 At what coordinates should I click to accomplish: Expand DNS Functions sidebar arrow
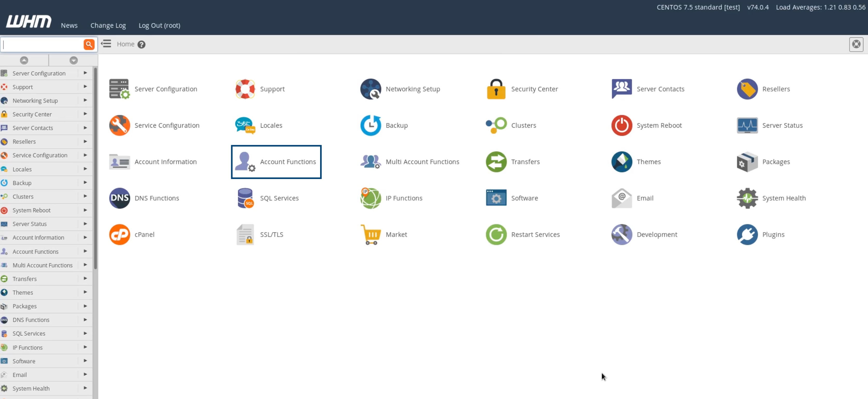point(85,319)
